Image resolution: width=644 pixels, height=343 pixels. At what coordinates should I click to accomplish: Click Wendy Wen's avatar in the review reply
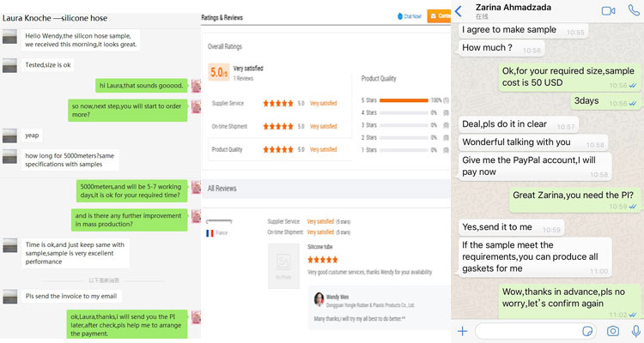pyautogui.click(x=319, y=299)
